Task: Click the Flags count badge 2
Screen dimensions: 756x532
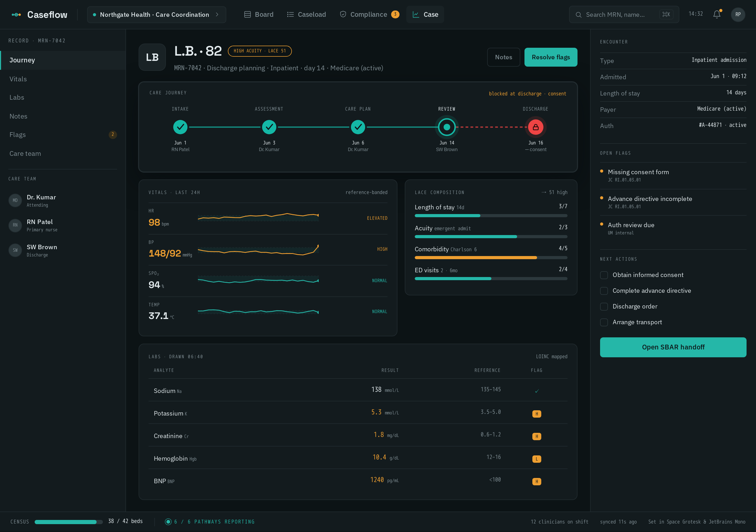Action: pyautogui.click(x=113, y=135)
